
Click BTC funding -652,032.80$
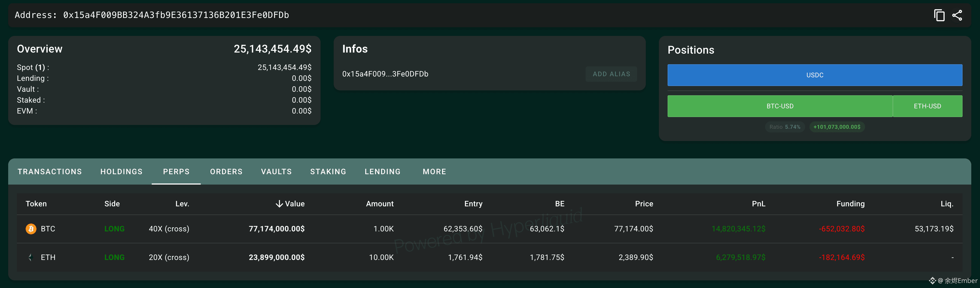(842, 229)
